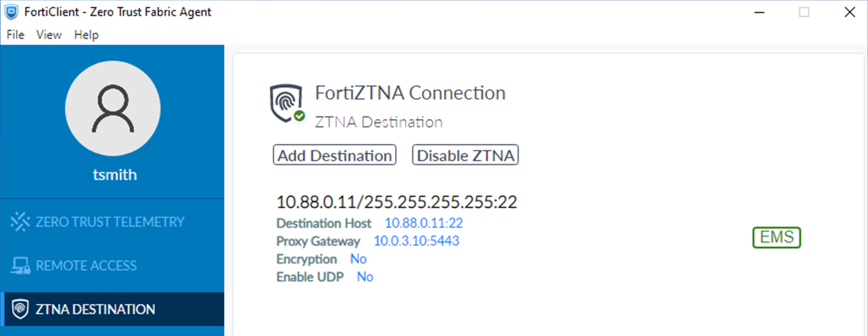Disable ZTNA with the toggle button
Viewport: 868px width, 336px height.
pyautogui.click(x=465, y=155)
